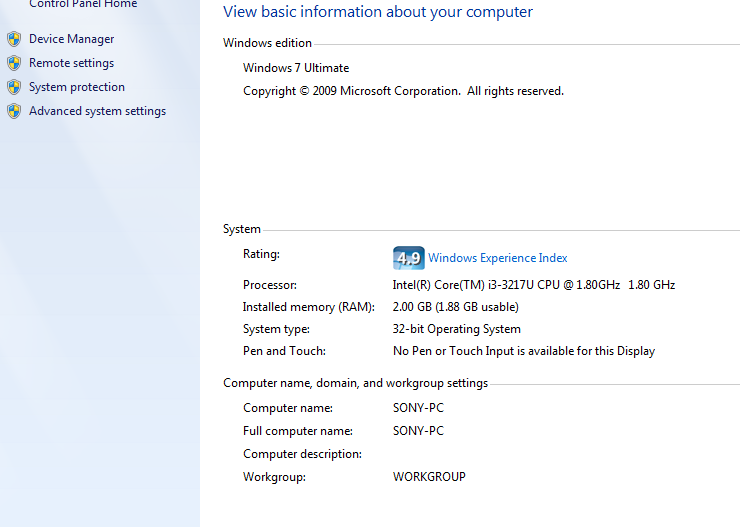Image resolution: width=740 pixels, height=527 pixels.
Task: Click the Computer name value SONY-PC
Action: (418, 408)
